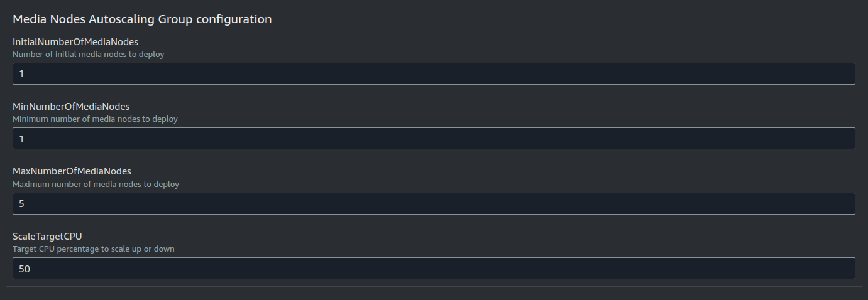Focus the InitialNumberOfMediaNodes input field

click(x=434, y=73)
